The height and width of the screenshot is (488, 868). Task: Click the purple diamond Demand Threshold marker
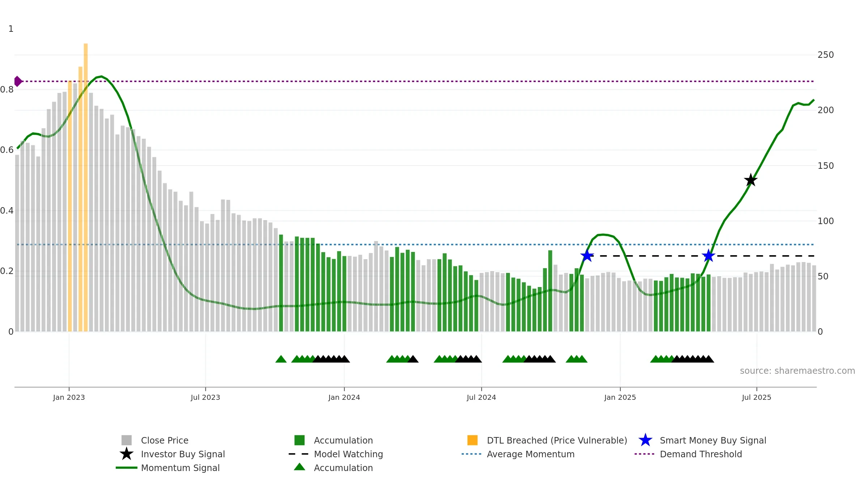tap(18, 81)
